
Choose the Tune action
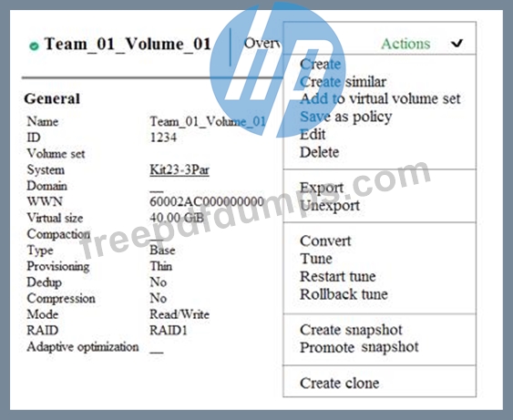click(316, 259)
